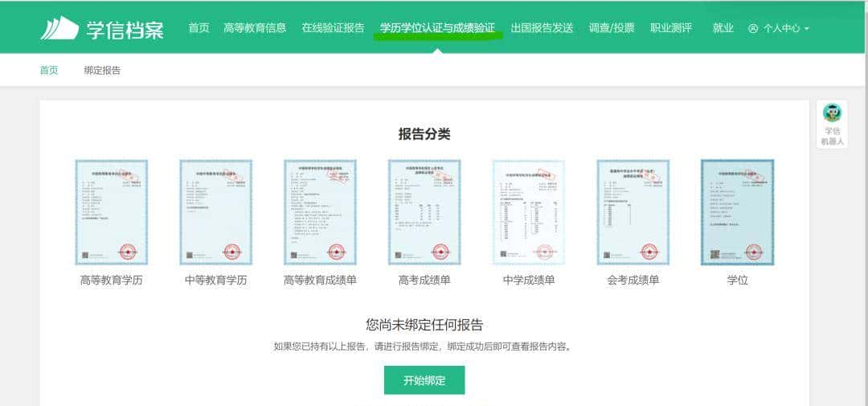The width and height of the screenshot is (868, 406).
Task: Click the 高考成绩单 caption text
Action: coord(424,281)
